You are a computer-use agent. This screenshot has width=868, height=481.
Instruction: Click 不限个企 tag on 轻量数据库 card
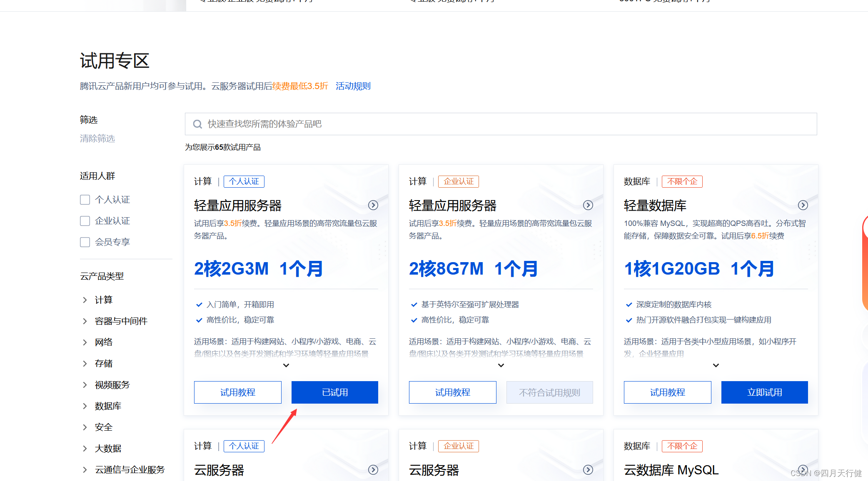pos(682,181)
